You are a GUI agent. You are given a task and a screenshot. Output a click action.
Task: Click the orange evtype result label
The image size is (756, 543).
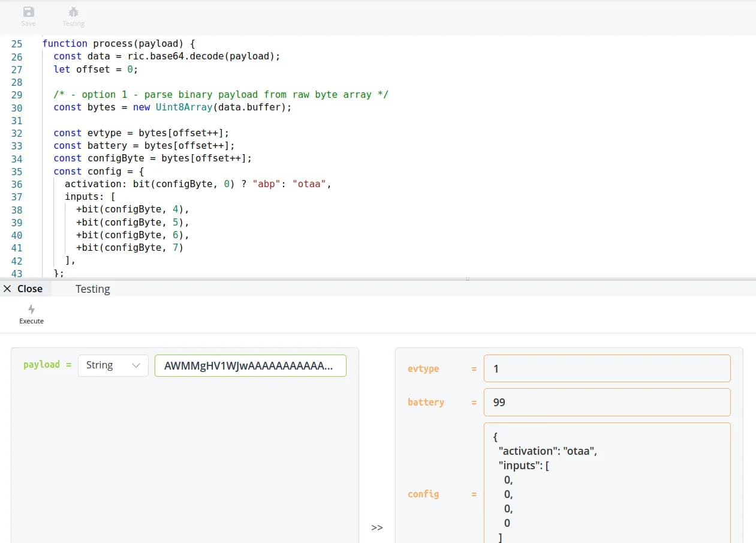click(x=423, y=369)
